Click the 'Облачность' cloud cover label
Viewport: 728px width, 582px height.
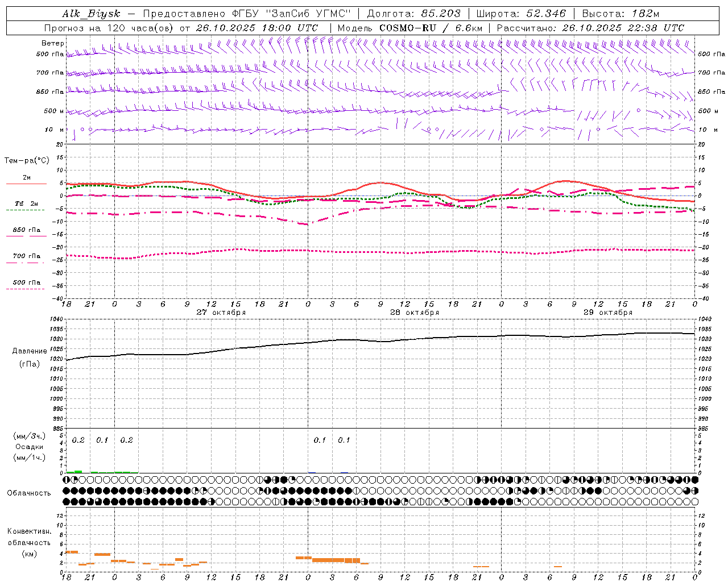click(x=29, y=493)
